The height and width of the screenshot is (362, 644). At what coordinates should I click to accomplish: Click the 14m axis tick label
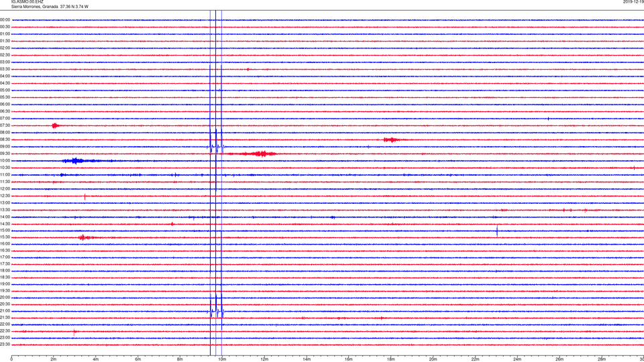pos(307,359)
